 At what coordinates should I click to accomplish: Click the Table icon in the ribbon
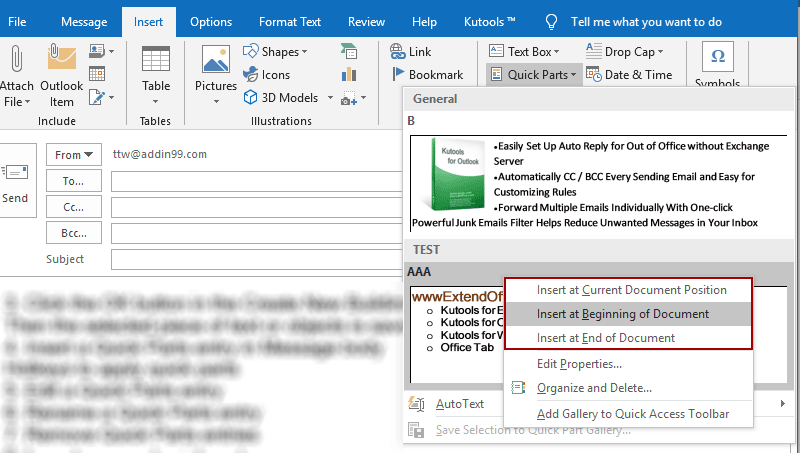(155, 62)
